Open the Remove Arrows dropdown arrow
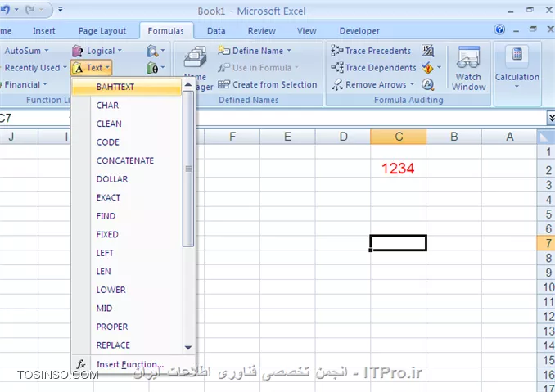Screen dimensions: 555x392 point(412,84)
